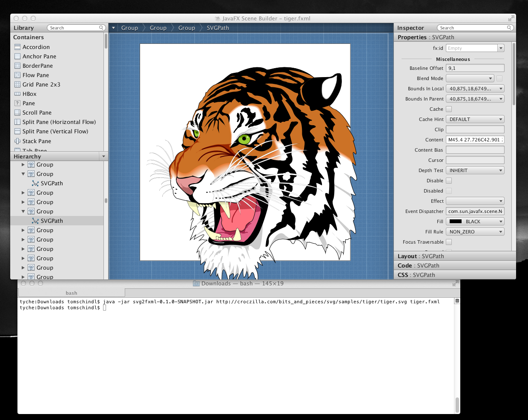Click the first Group breadcrumb
The width and height of the screenshot is (528, 420).
pos(129,28)
